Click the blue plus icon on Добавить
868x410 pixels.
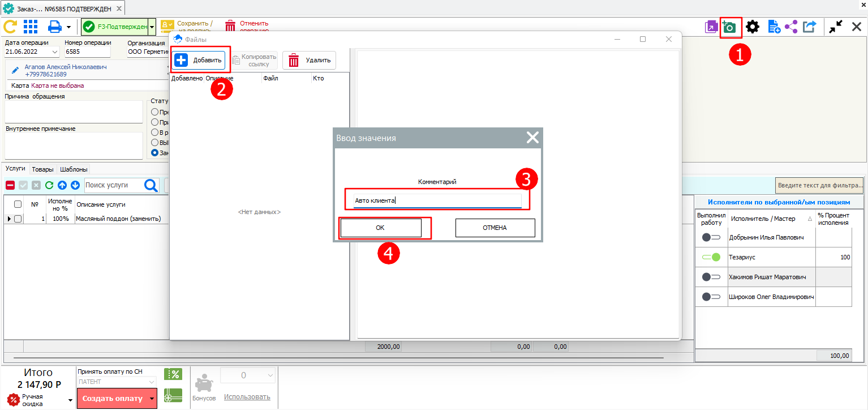click(181, 60)
